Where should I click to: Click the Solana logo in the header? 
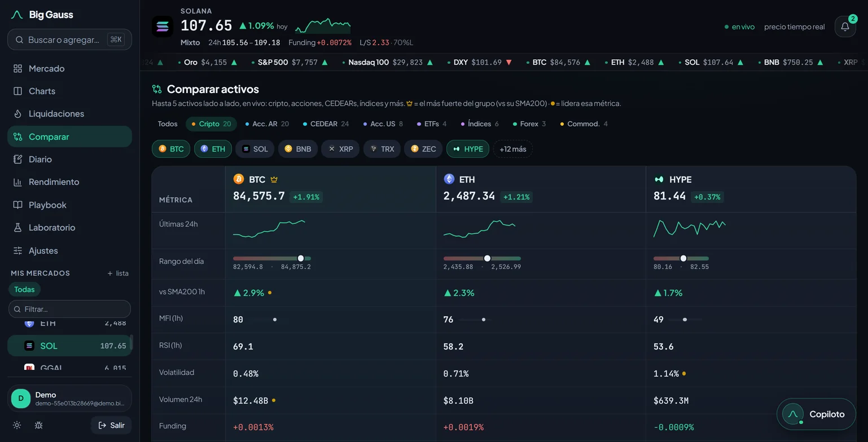click(x=163, y=26)
